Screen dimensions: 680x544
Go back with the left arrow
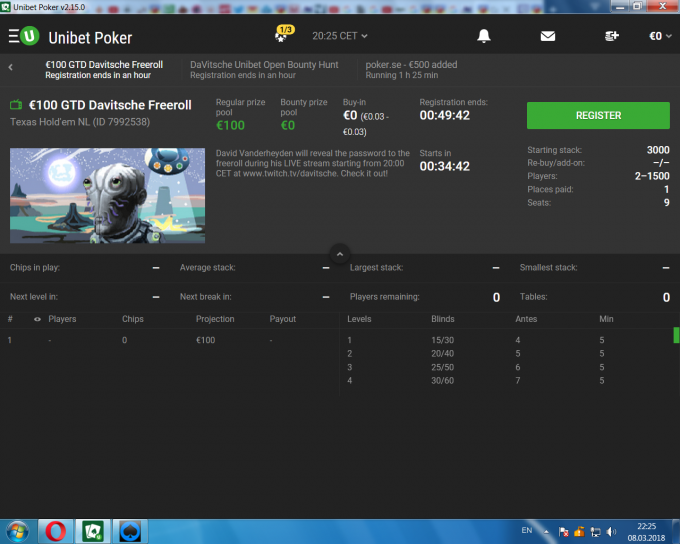point(10,67)
